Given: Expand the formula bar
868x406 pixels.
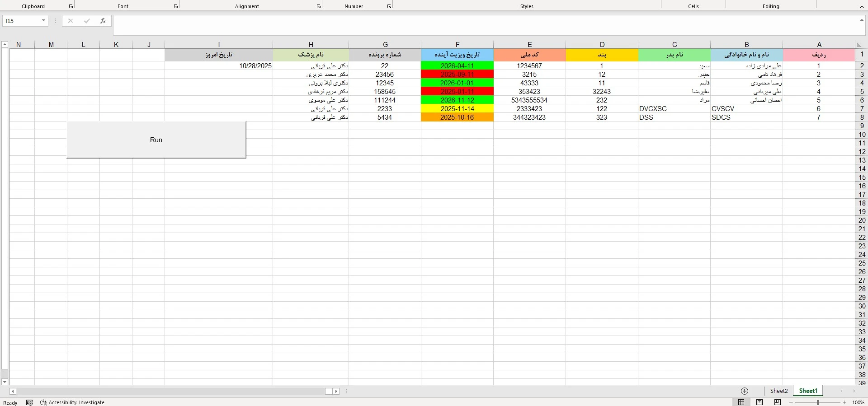Looking at the screenshot, I should pos(862,20).
